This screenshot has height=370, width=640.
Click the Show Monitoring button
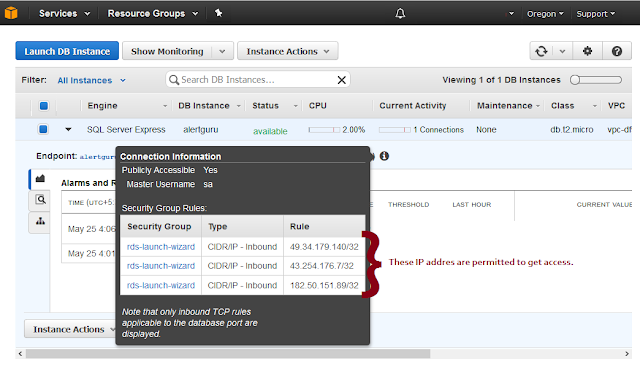click(167, 51)
